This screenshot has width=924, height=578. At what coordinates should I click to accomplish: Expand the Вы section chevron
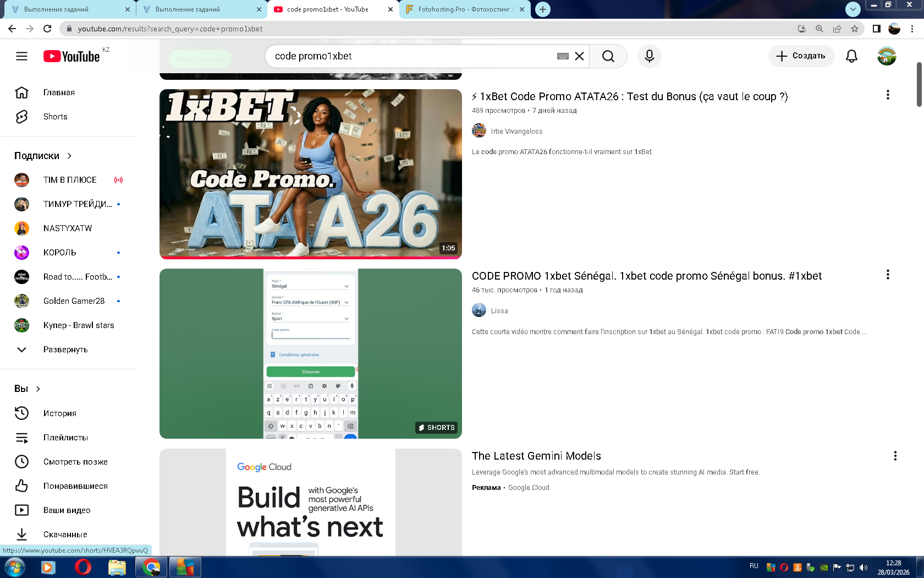(38, 389)
